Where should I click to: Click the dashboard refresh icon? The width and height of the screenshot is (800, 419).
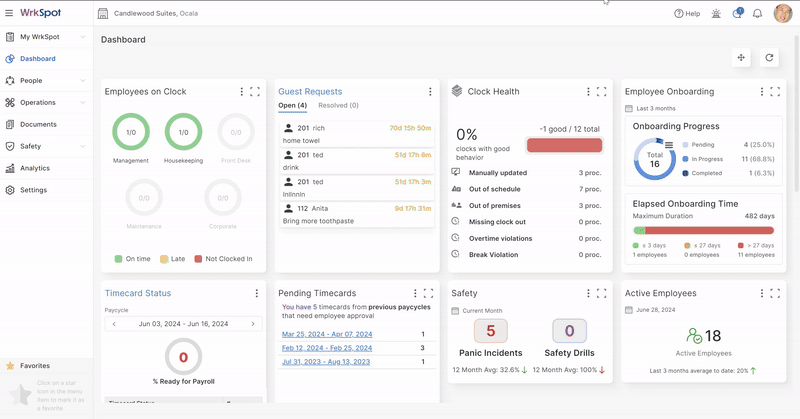[x=769, y=58]
